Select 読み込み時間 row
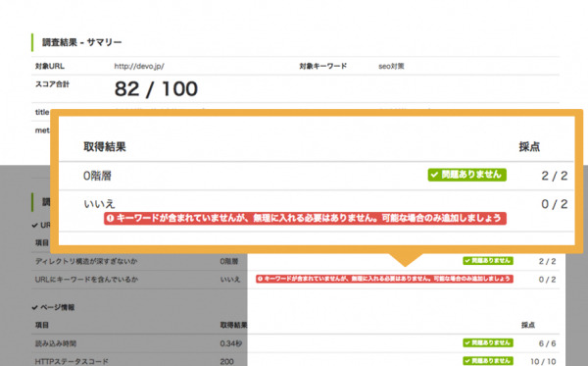The height and width of the screenshot is (366, 588). (296, 343)
